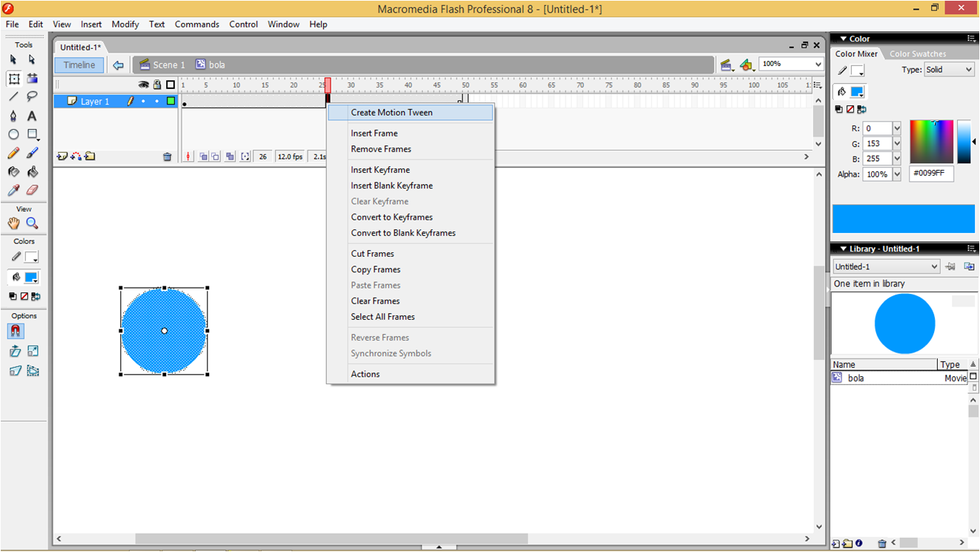Viewport: 980px width, 552px height.
Task: Select the Free Transform tool
Action: point(13,78)
